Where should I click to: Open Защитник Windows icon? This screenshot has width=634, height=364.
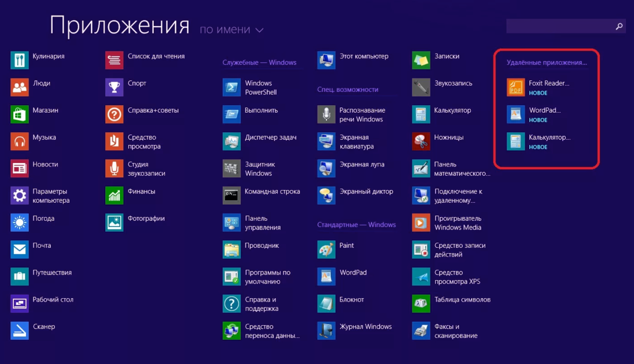(x=232, y=169)
